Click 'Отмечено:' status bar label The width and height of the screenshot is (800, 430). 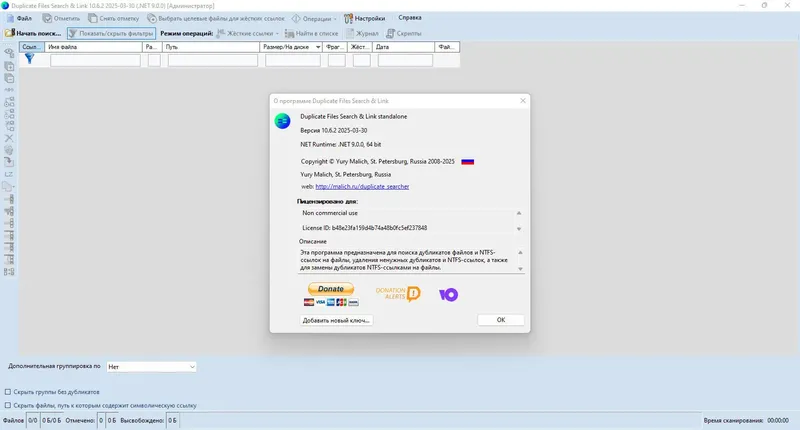pos(80,420)
